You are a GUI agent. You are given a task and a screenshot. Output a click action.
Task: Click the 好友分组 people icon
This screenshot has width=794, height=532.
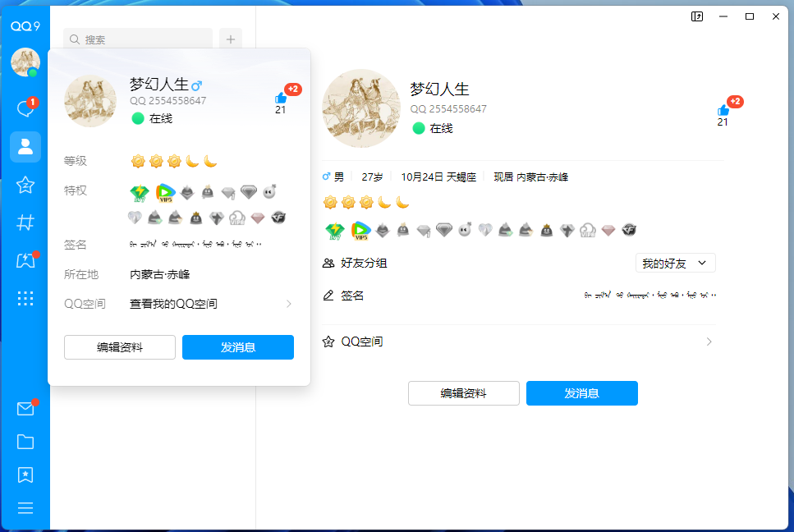[328, 264]
